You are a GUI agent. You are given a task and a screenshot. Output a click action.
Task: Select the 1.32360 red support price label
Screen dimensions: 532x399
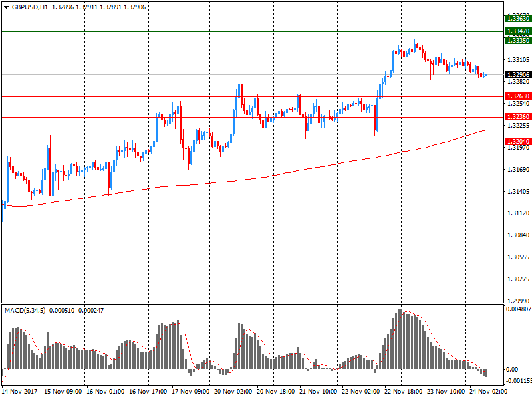pos(518,117)
